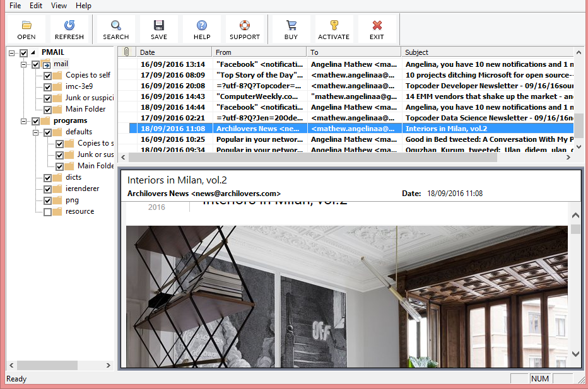Viewport: 588px width, 389px height.
Task: Uncheck the png folder checkbox
Action: coord(47,200)
